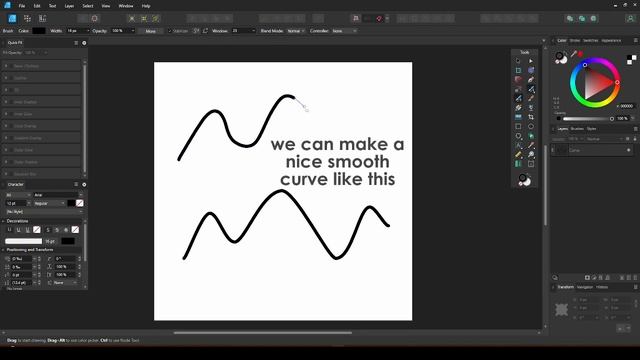Open the Help menu
Viewport: 640px width, 360px height.
tap(146, 6)
